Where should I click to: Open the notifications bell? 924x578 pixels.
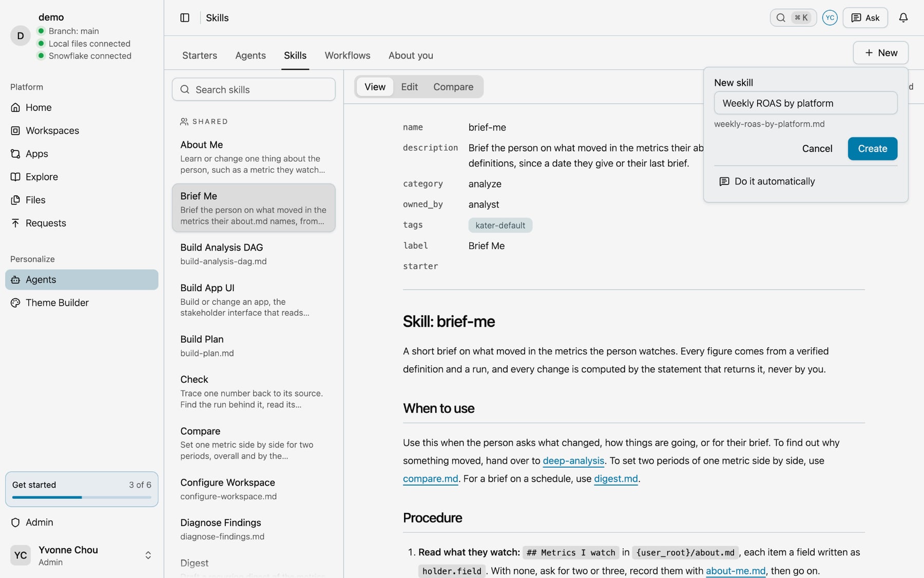pos(903,17)
